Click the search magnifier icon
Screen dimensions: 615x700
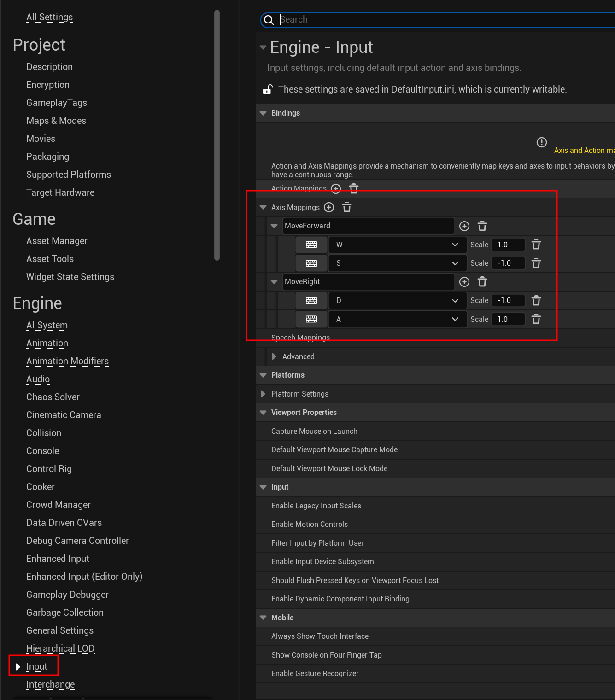(269, 20)
